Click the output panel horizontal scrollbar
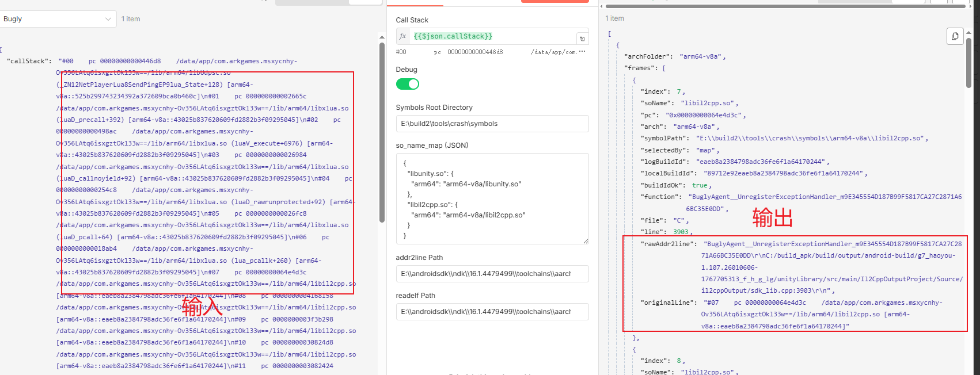Viewport: 980px width, 375px height. point(783,6)
